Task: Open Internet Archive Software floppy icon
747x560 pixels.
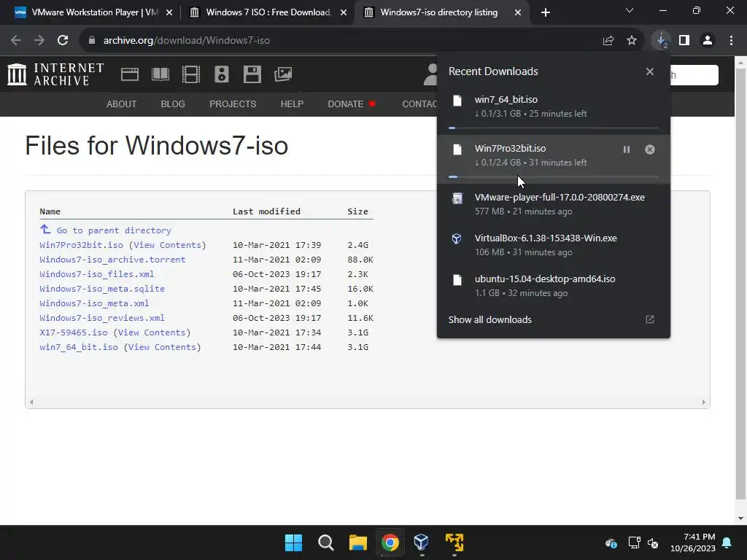Action: [252, 74]
